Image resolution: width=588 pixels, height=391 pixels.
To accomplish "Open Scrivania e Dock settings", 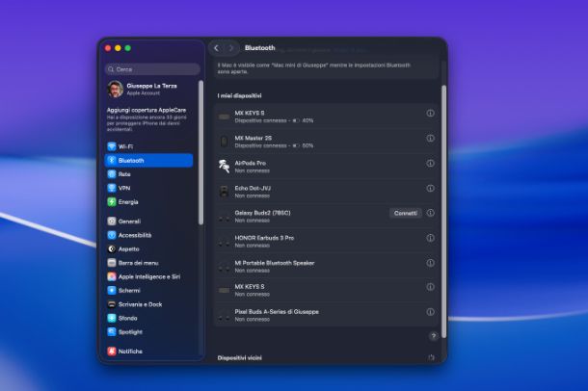I will tap(148, 304).
